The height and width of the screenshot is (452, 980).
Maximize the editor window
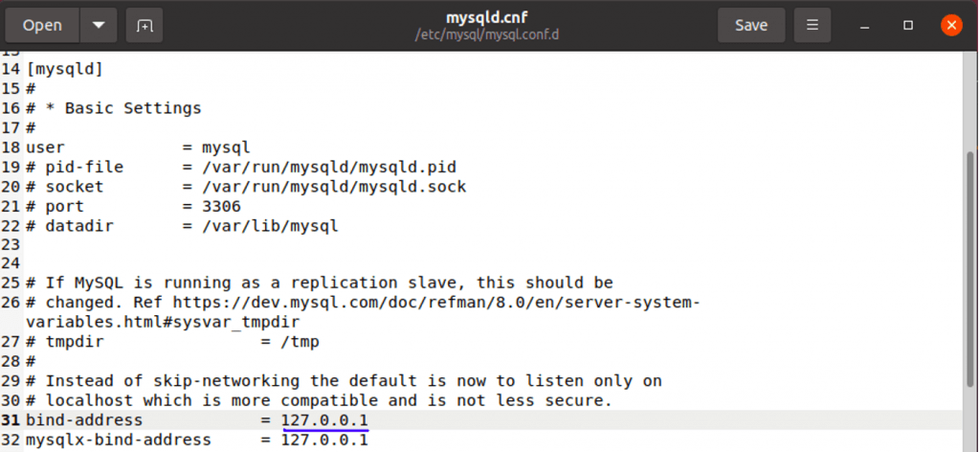[908, 26]
